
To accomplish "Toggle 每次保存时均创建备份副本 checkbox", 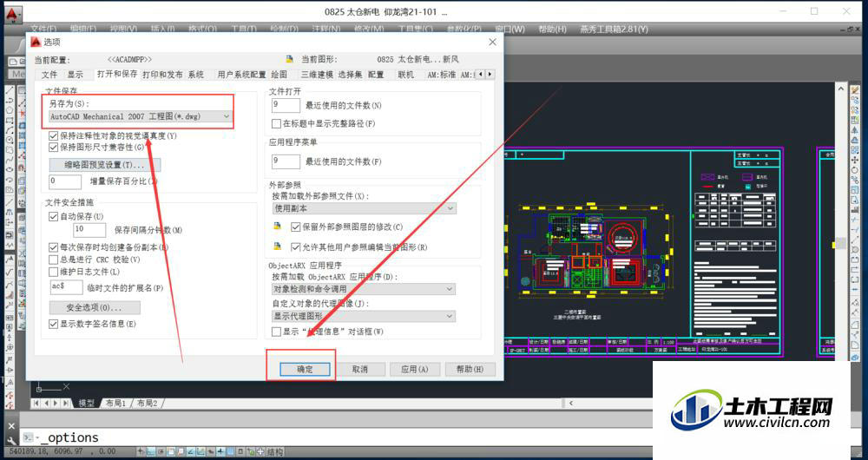I will [x=53, y=247].
